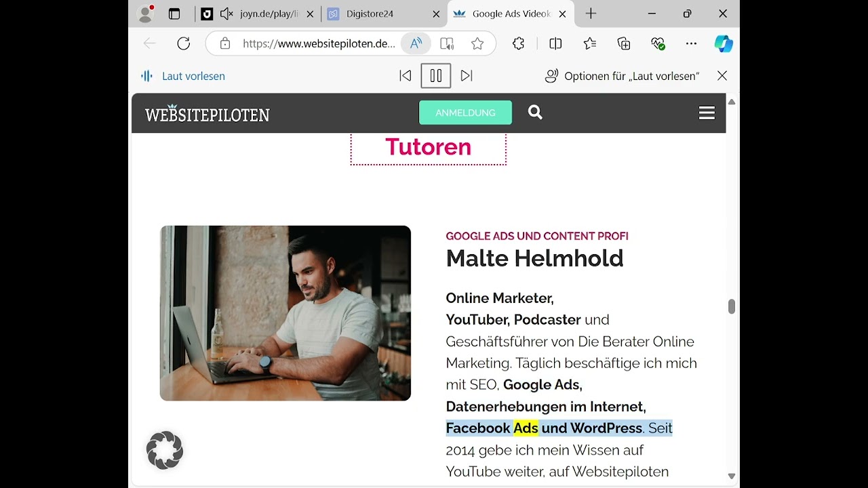Open the website search icon
Image resolution: width=868 pixels, height=488 pixels.
(535, 113)
